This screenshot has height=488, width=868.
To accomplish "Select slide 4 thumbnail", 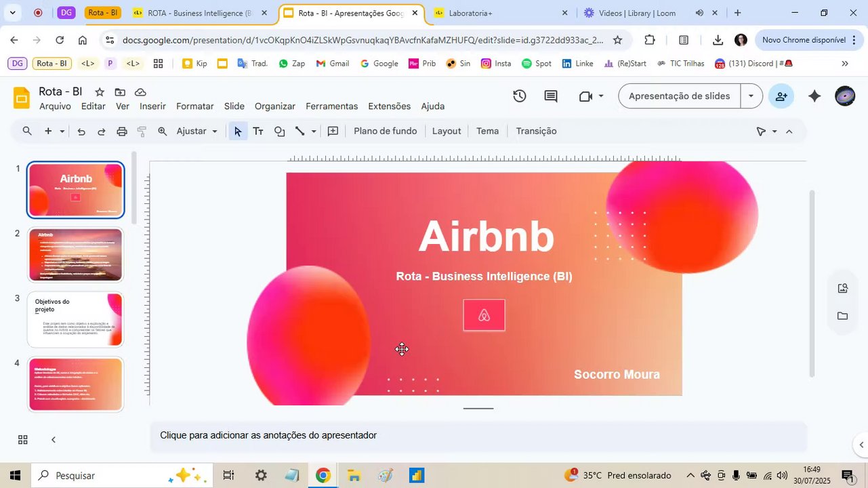I will click(75, 384).
